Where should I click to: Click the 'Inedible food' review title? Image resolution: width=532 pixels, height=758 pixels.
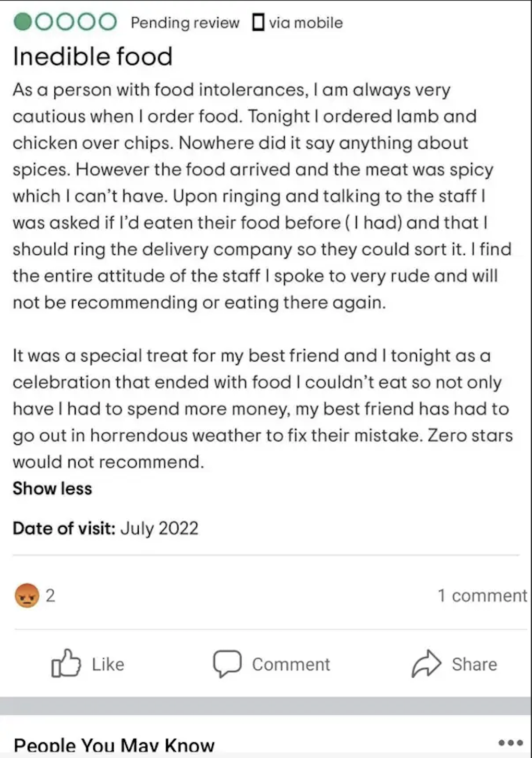pyautogui.click(x=92, y=56)
